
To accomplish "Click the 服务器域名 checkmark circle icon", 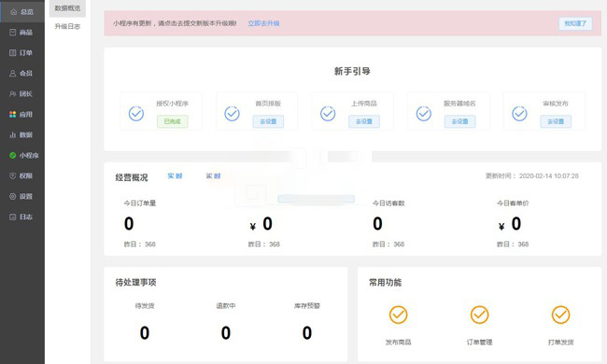I will (x=424, y=114).
